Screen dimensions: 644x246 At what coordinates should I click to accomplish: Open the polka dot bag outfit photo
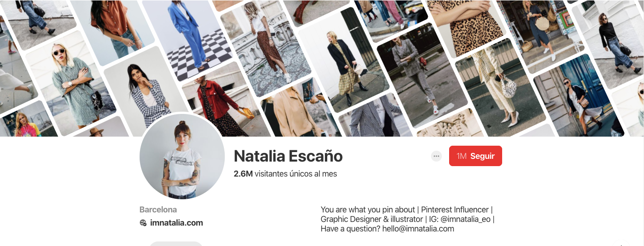click(499, 86)
